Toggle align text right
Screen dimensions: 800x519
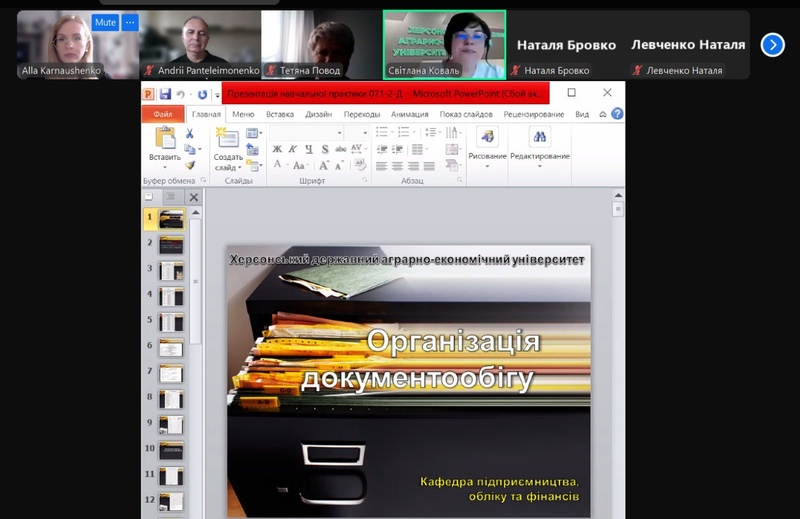click(413, 166)
